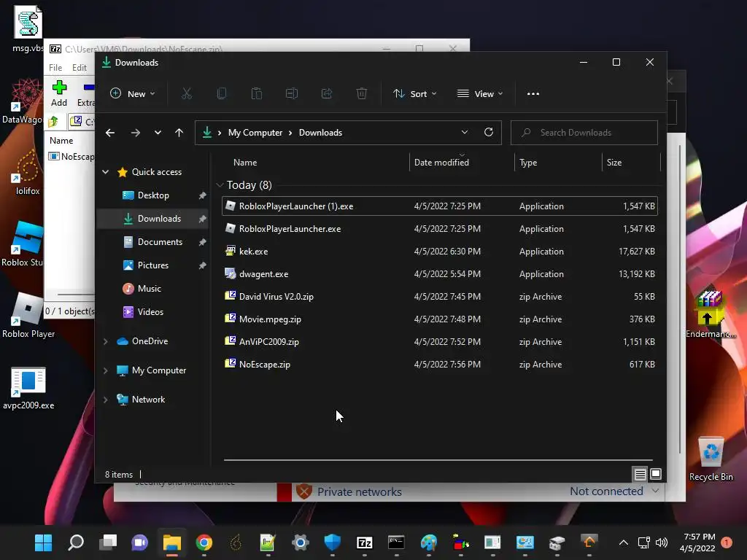Viewport: 747px width, 560px height.
Task: Click the Search Downloads field
Action: click(x=584, y=133)
